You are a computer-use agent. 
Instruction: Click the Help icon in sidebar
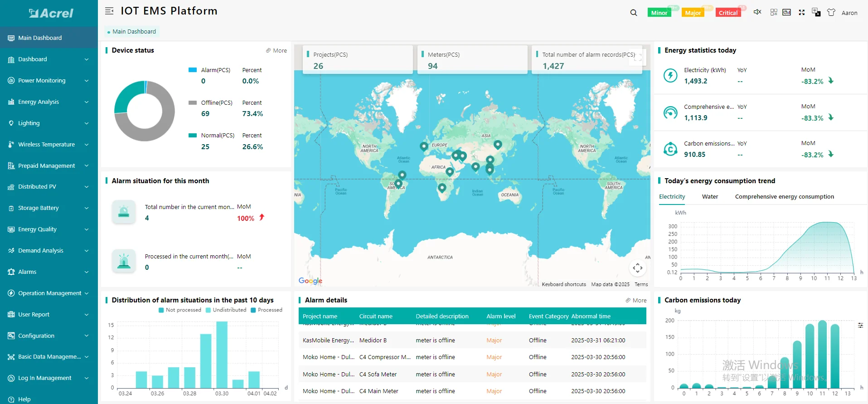click(11, 399)
